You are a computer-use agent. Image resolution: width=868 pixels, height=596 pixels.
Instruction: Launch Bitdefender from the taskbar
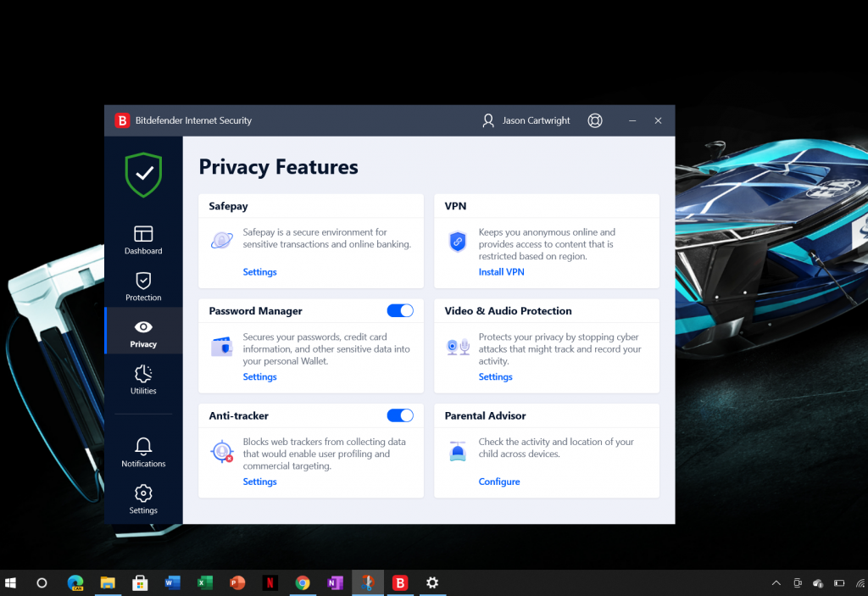coord(399,582)
